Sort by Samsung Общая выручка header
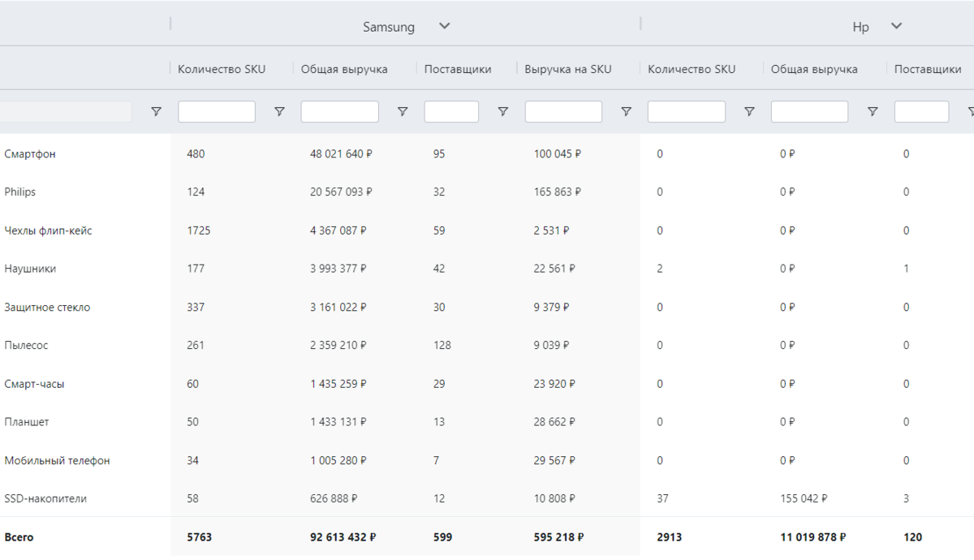Screen dimensions: 974x560 tap(344, 69)
